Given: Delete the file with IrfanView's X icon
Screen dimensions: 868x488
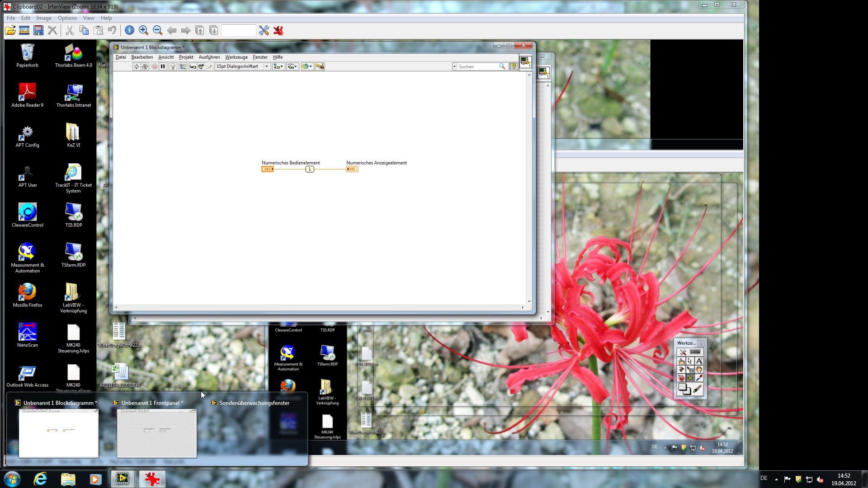Looking at the screenshot, I should pyautogui.click(x=52, y=30).
